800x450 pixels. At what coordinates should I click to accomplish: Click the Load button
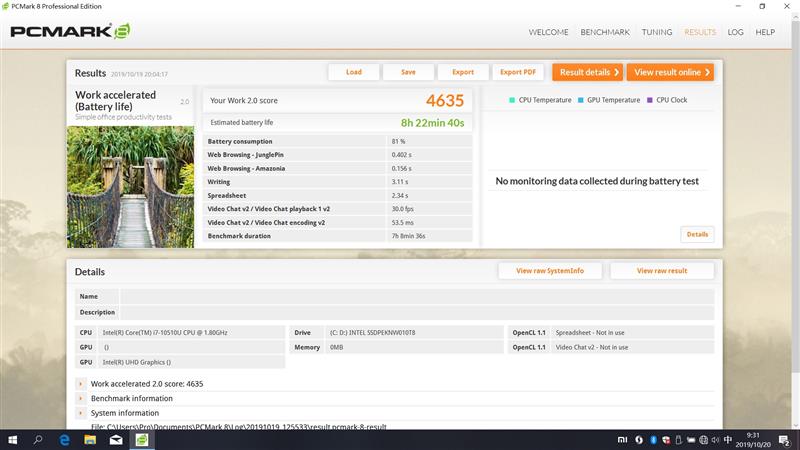(354, 72)
